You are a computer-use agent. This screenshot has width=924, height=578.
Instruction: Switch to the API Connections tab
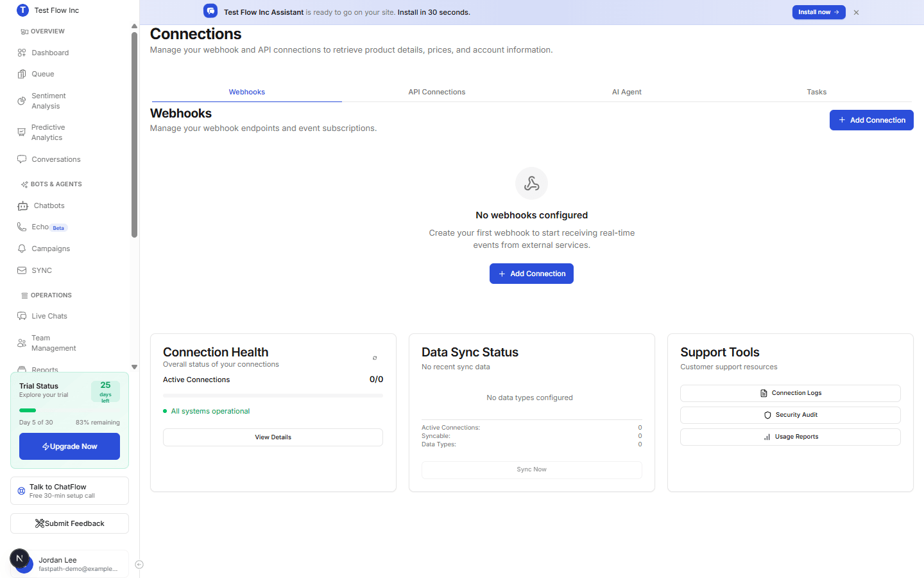pyautogui.click(x=437, y=92)
